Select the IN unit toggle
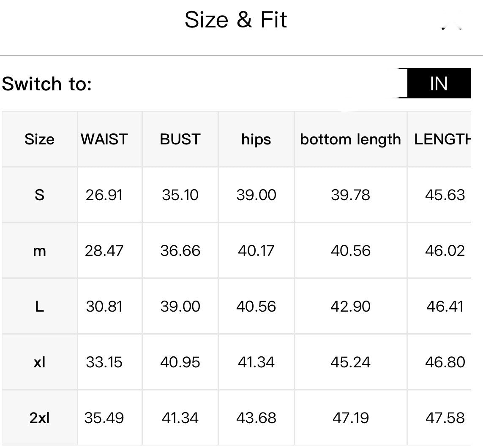The image size is (483, 448). click(439, 84)
